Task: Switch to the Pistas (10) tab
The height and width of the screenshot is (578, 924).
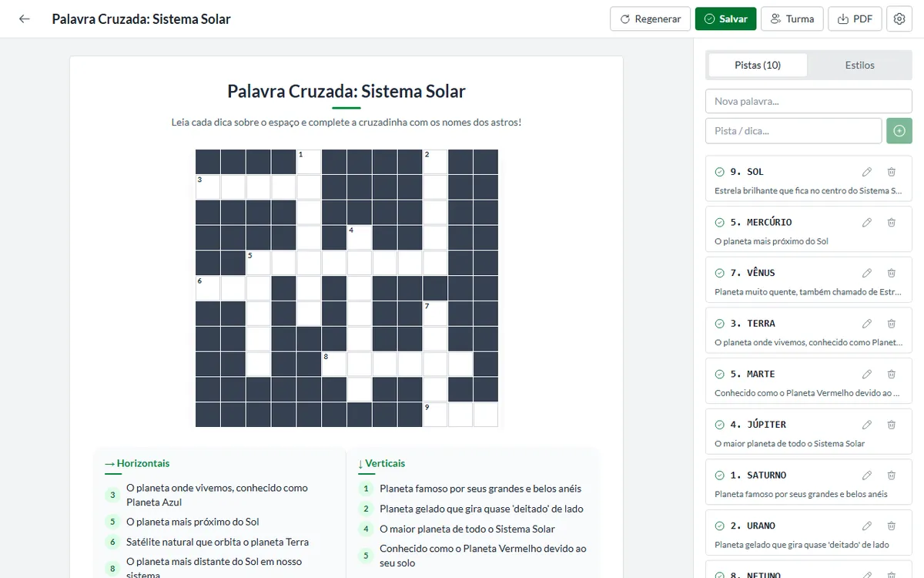Action: click(758, 66)
